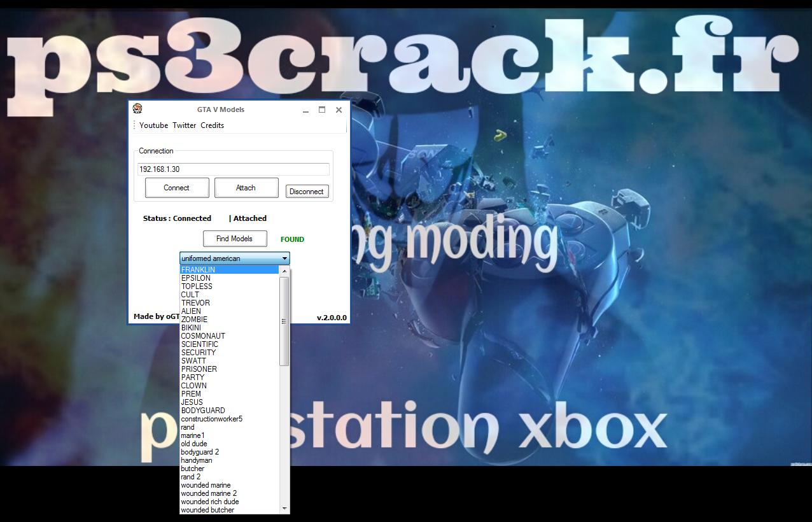Select wounded marine 2 from the list
The image size is (812, 522).
coord(230,493)
